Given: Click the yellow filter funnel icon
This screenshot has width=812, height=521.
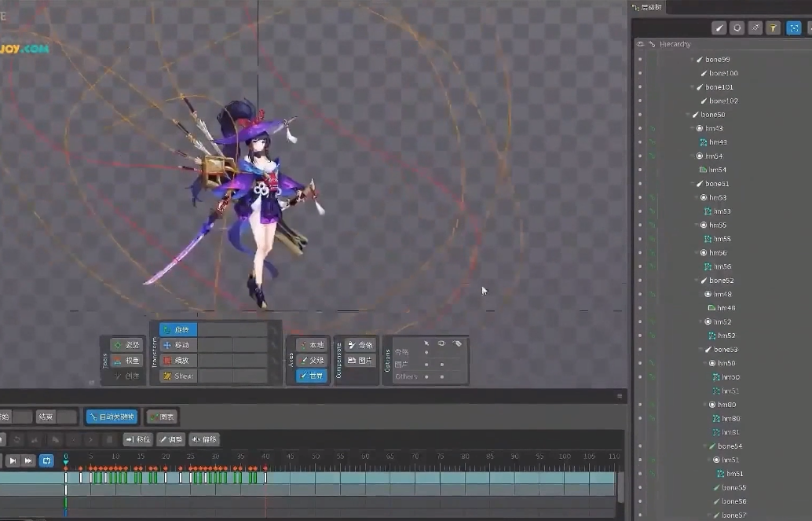Looking at the screenshot, I should point(774,28).
